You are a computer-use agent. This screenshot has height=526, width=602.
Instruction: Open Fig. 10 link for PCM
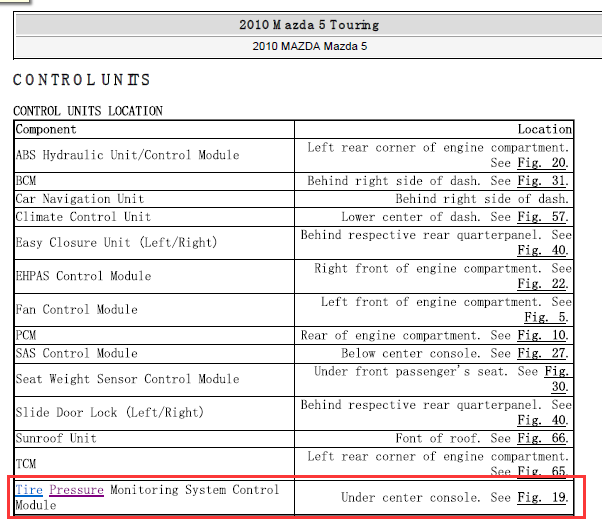coord(542,335)
